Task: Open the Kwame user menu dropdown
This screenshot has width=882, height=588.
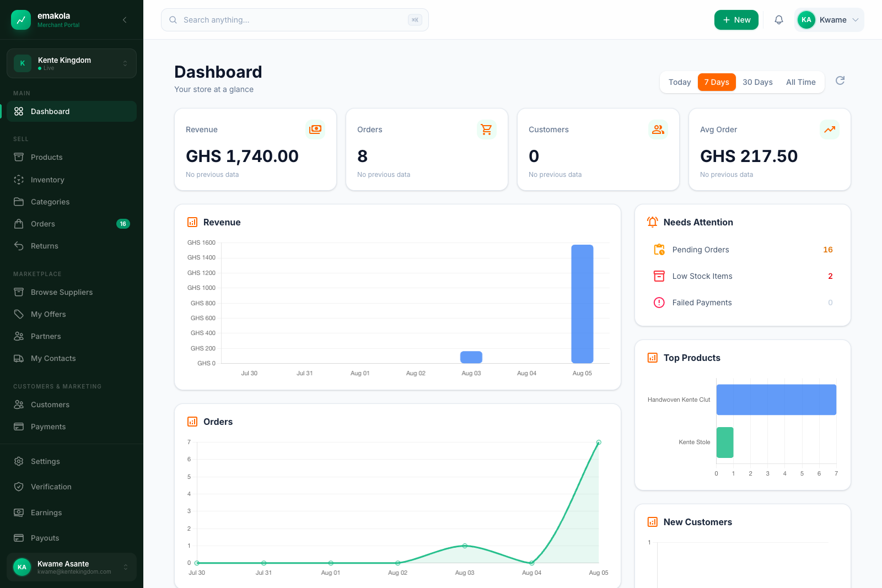Action: coord(830,20)
